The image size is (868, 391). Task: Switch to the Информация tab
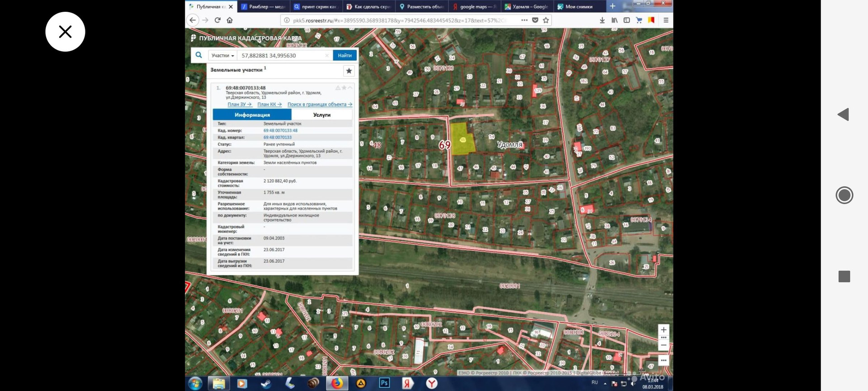pos(252,115)
